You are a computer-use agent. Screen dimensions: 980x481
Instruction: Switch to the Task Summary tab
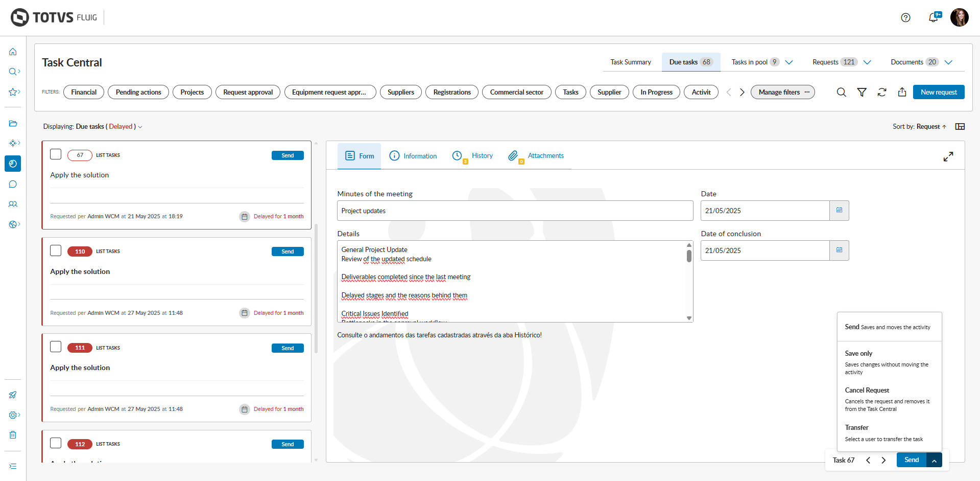coord(631,62)
